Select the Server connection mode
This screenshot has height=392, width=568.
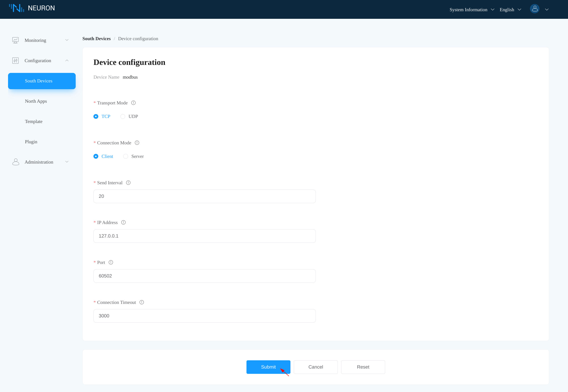pos(126,156)
